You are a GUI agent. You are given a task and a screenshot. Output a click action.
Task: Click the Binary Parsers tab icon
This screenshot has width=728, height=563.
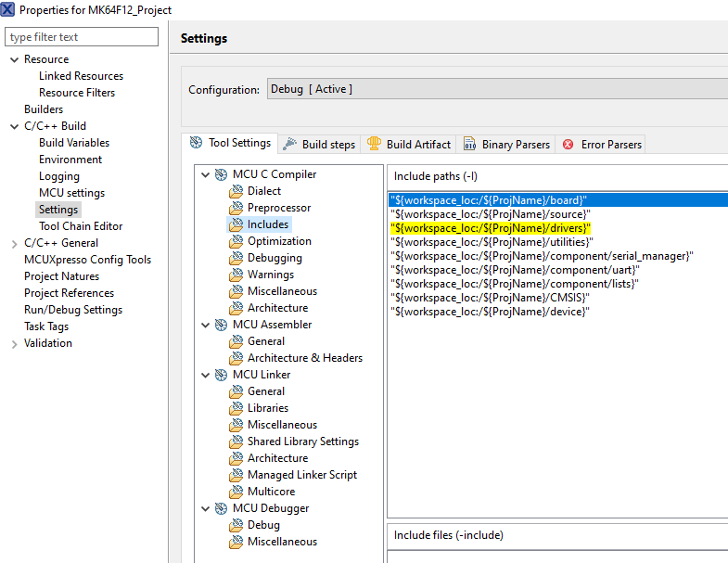[470, 144]
